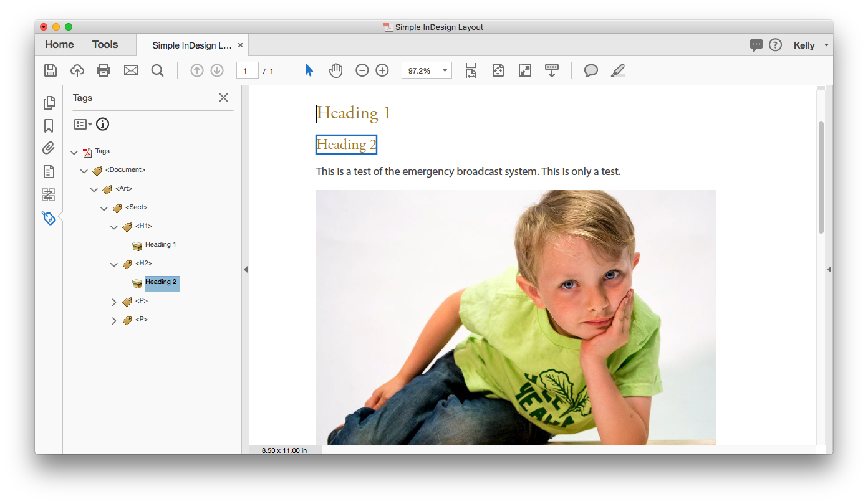Viewport: 868px width, 504px height.
Task: Collapse the <H2> tag chevron
Action: click(114, 264)
